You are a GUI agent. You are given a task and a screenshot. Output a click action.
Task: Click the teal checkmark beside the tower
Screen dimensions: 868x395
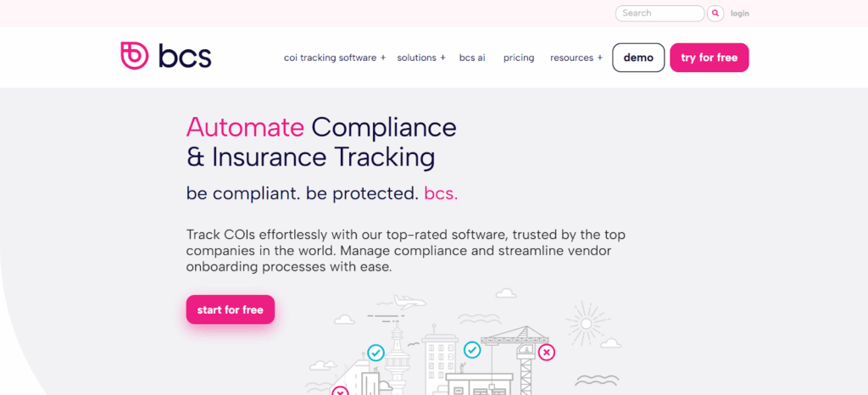tap(376, 352)
